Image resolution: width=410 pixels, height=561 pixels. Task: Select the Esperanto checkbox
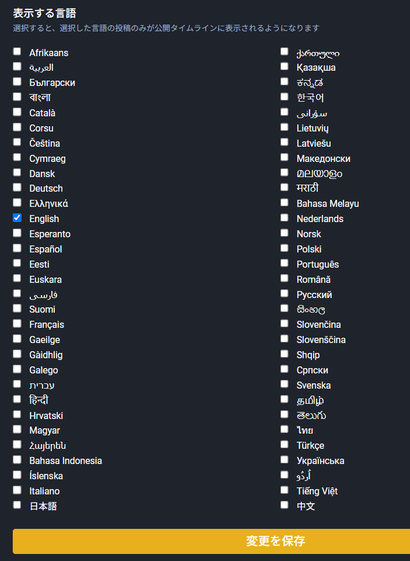point(17,233)
